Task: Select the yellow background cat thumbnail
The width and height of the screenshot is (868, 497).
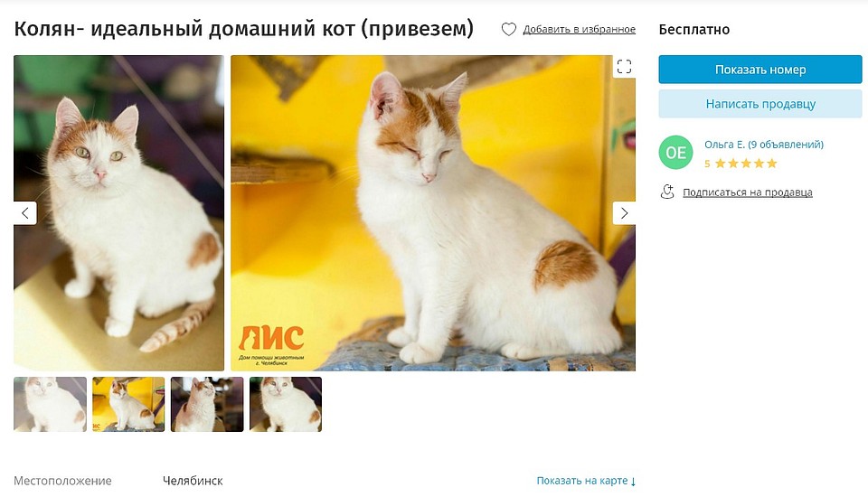Action: (x=128, y=405)
